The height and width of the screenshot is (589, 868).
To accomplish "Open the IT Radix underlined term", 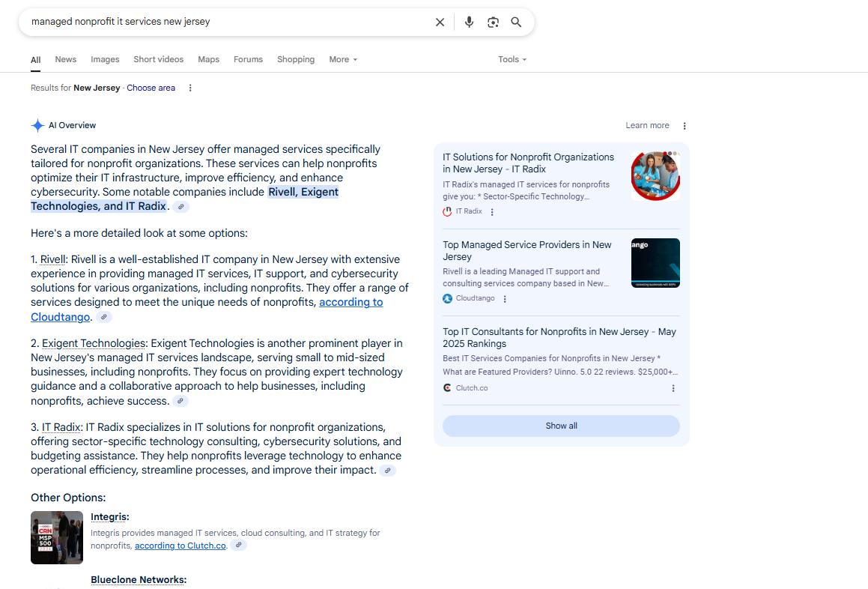I will tap(61, 428).
